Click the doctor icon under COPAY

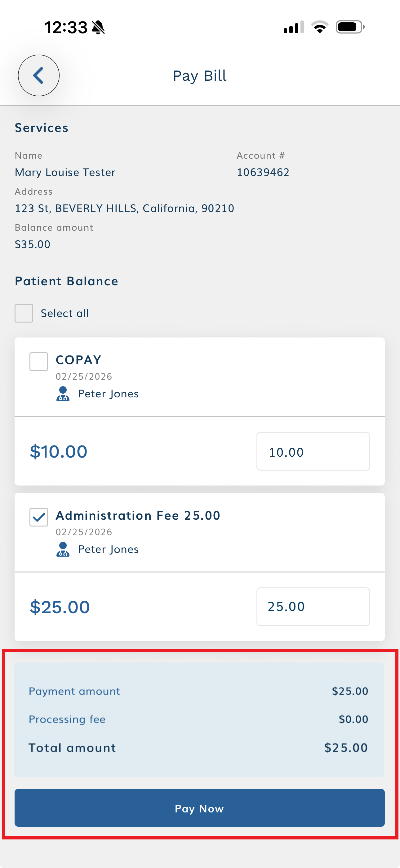[x=63, y=394]
